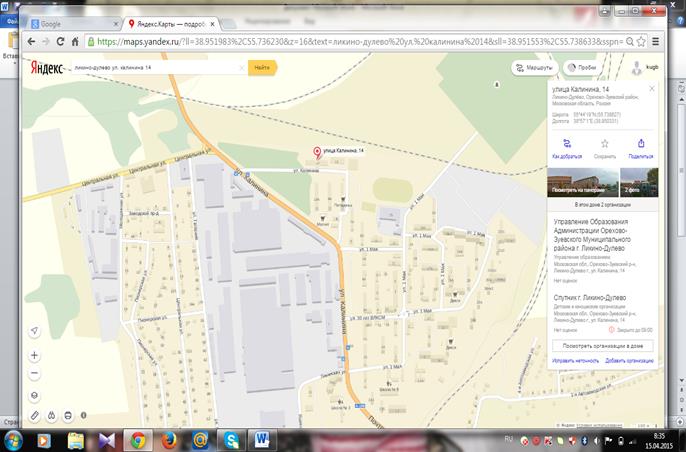Screen dimensions: 686x452
Task: Open the Windows Start button
Action: (13, 440)
